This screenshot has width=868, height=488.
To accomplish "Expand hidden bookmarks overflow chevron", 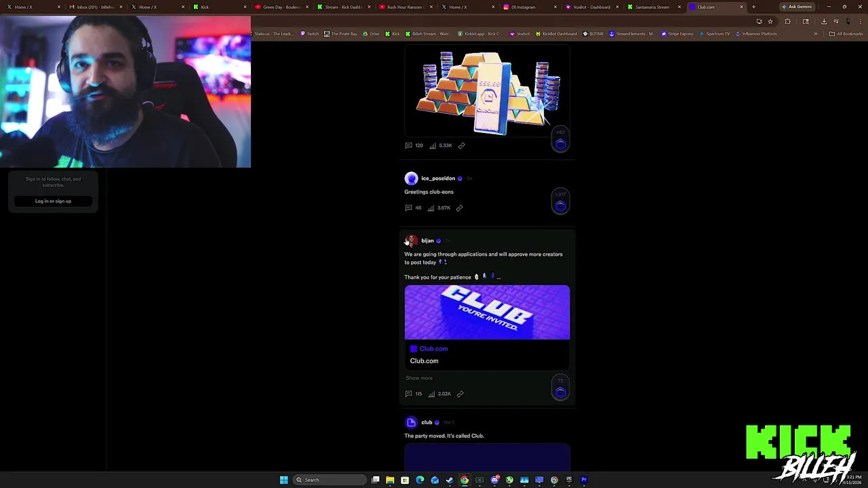I will coord(816,34).
